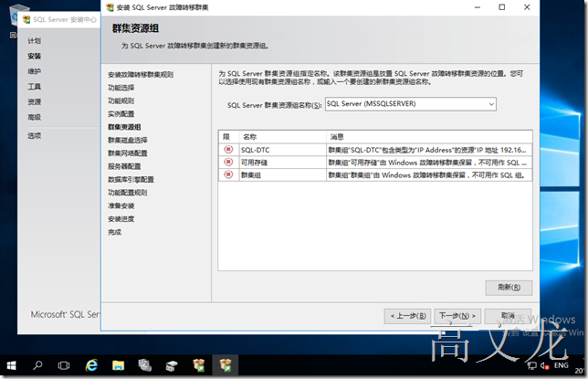Open 维护 in SQL Server 安装中心 window
The height and width of the screenshot is (379, 588).
[x=34, y=71]
